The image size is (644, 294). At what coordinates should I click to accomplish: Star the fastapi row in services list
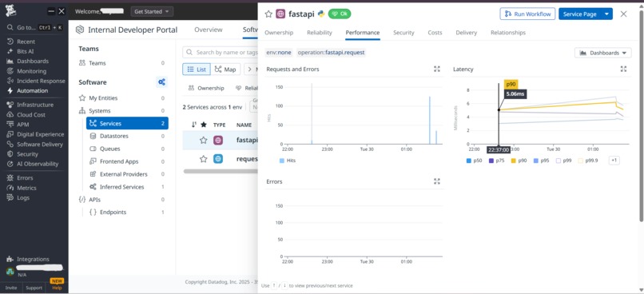click(x=203, y=140)
